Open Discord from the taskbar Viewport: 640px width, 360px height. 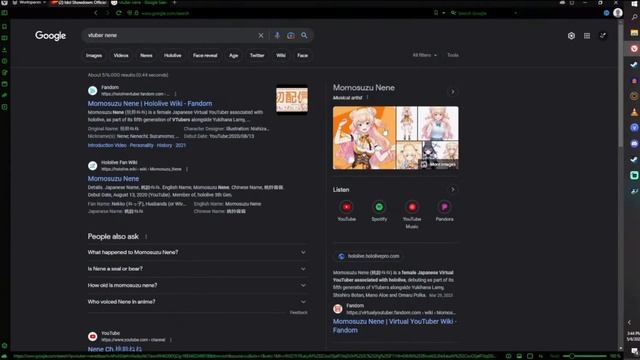[x=634, y=144]
